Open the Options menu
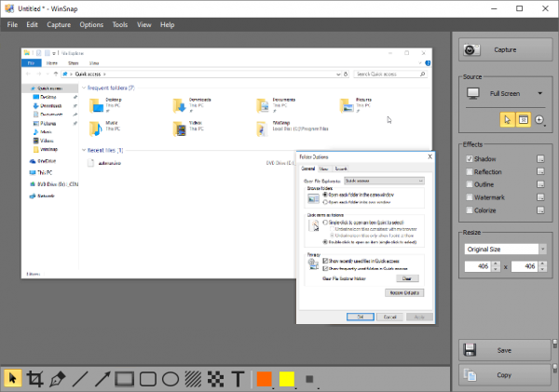The image size is (559, 392). [91, 24]
